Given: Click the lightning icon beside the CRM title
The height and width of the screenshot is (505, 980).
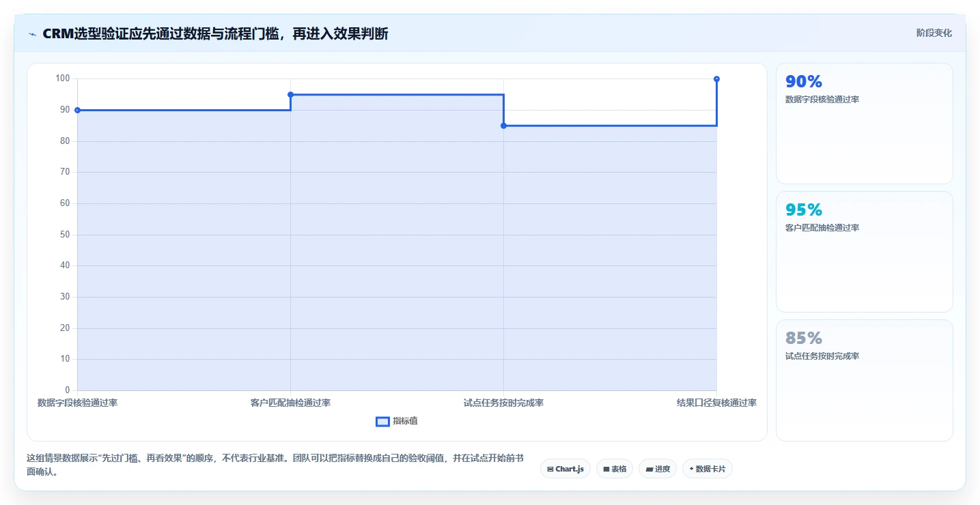Looking at the screenshot, I should tap(32, 34).
